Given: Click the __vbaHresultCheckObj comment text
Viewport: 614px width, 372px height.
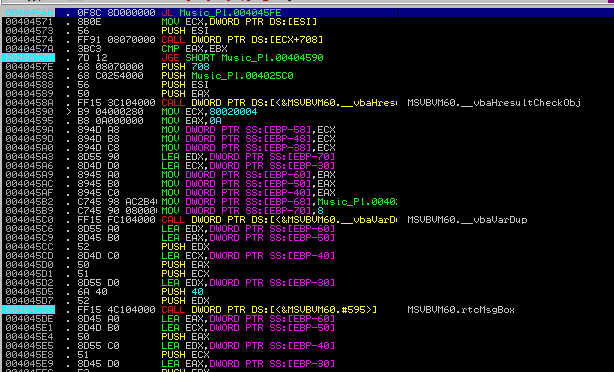Looking at the screenshot, I should point(494,103).
